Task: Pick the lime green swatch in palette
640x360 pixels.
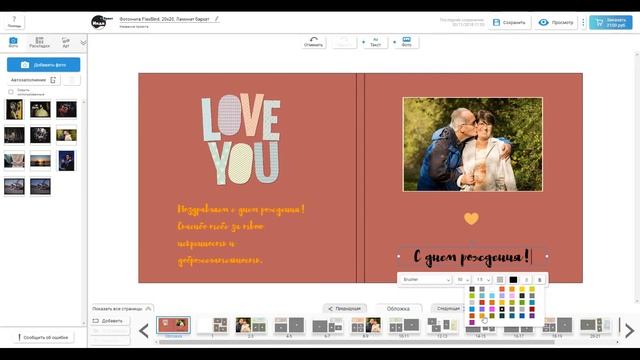Action: point(472,296)
